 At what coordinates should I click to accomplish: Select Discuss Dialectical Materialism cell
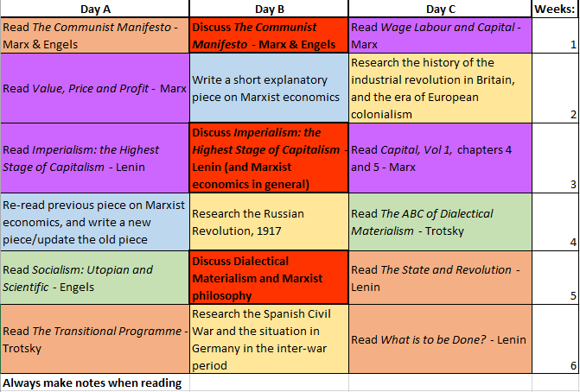269,278
